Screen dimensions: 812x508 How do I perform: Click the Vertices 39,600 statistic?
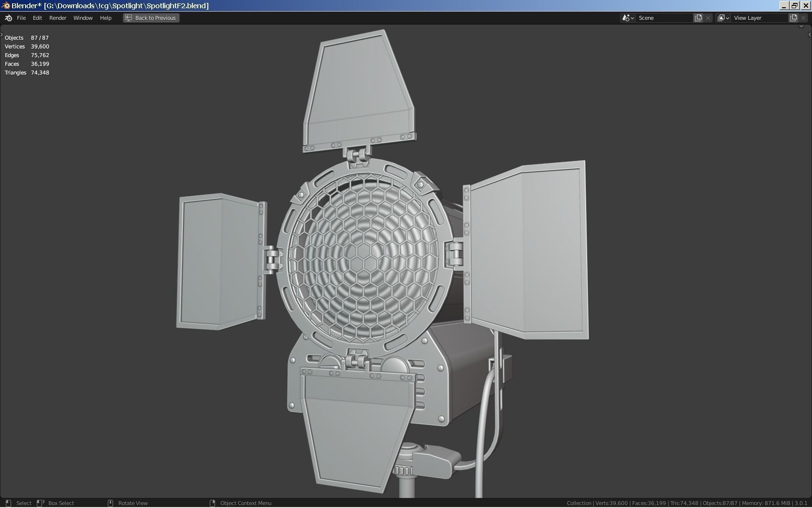[27, 46]
